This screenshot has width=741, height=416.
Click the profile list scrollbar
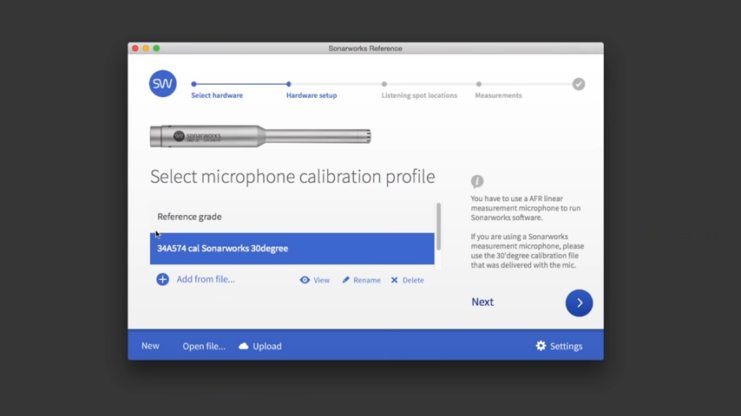coord(439,226)
